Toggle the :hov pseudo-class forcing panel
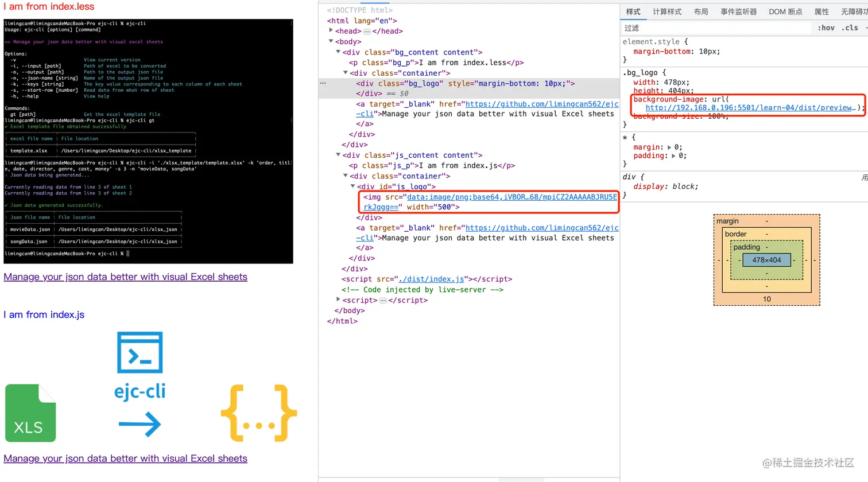Image resolution: width=868 pixels, height=482 pixels. click(826, 27)
